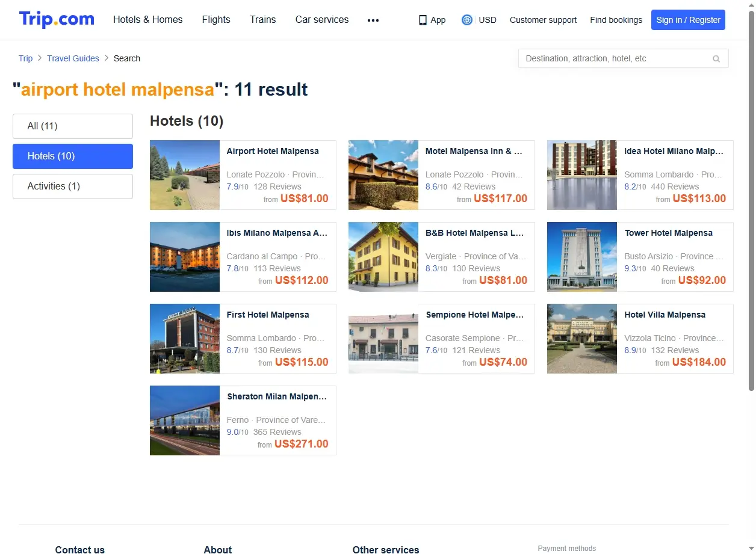This screenshot has height=554, width=756.
Task: Click the 9.0/10 Sheraton rating
Action: [x=237, y=432]
